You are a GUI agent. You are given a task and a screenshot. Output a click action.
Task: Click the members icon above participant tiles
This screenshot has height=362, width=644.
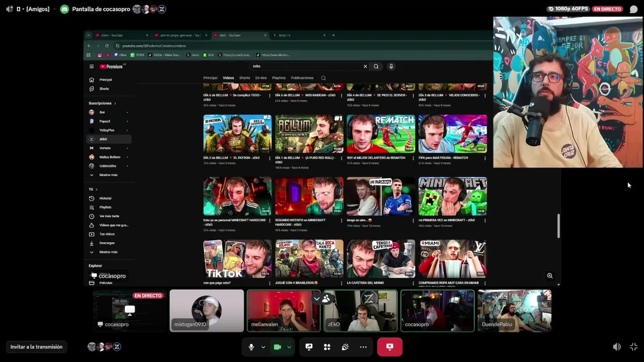[x=326, y=299]
